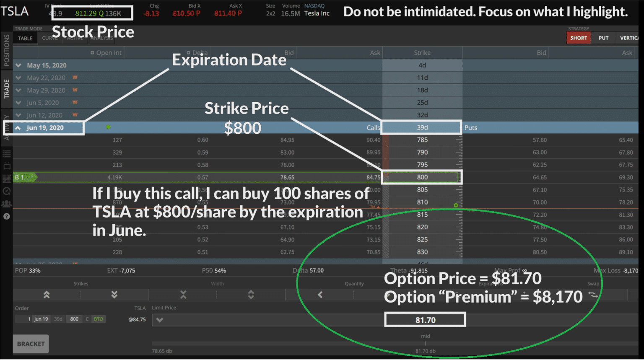Click the left arrow icon under Quantity
Screen dimensions: 644x360
(x=320, y=295)
